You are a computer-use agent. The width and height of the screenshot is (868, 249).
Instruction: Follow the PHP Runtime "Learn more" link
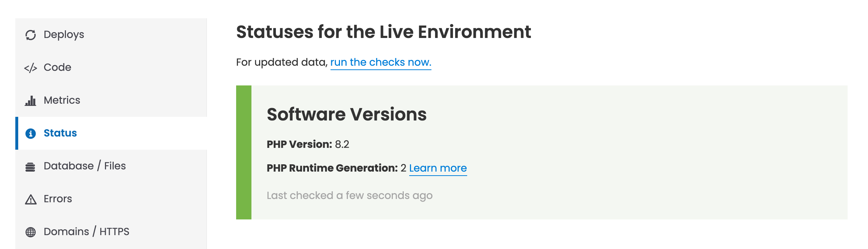coord(438,168)
